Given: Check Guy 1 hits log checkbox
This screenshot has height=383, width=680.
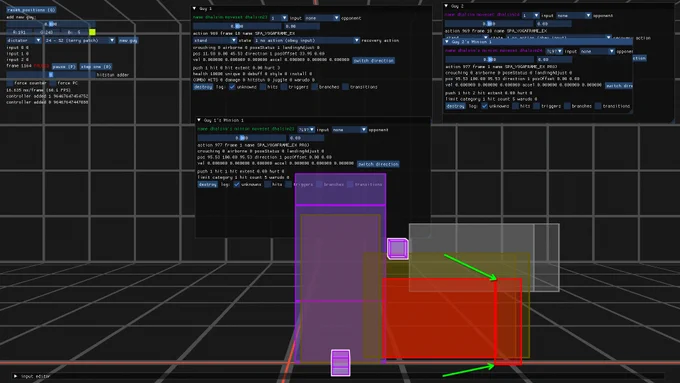Looking at the screenshot, I should [263, 87].
